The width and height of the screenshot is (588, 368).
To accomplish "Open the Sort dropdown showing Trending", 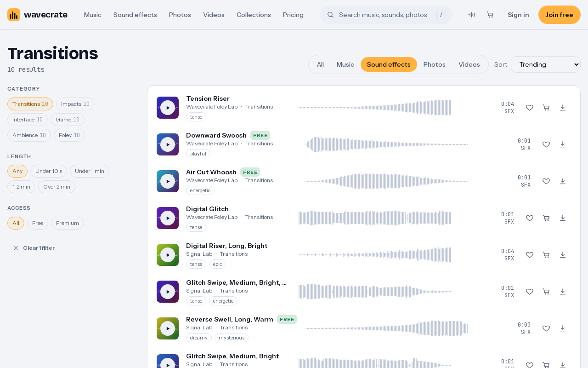I will (546, 64).
